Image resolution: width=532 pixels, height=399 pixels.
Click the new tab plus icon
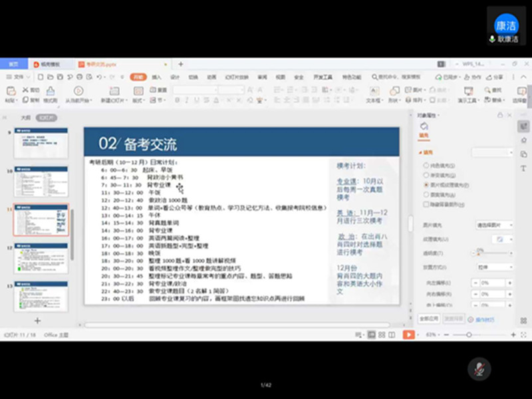tap(181, 65)
